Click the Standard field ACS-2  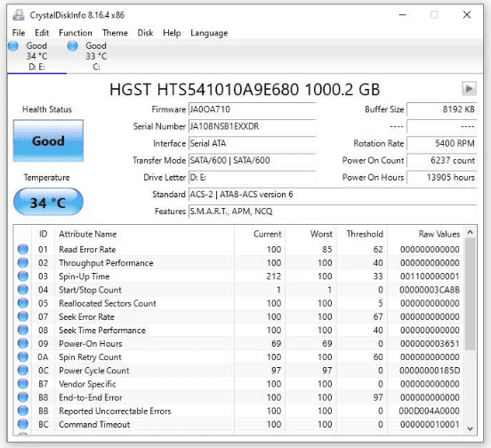point(333,195)
